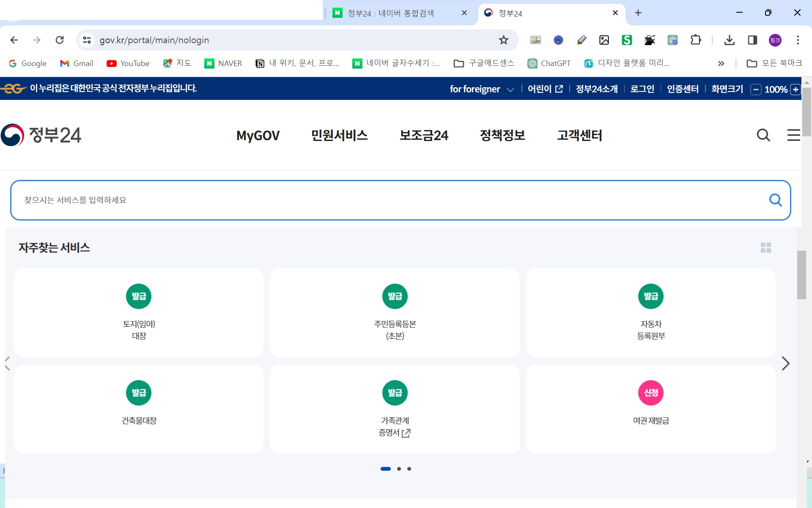Image resolution: width=812 pixels, height=508 pixels.
Task: Bookmark this page with the star icon
Action: point(503,40)
